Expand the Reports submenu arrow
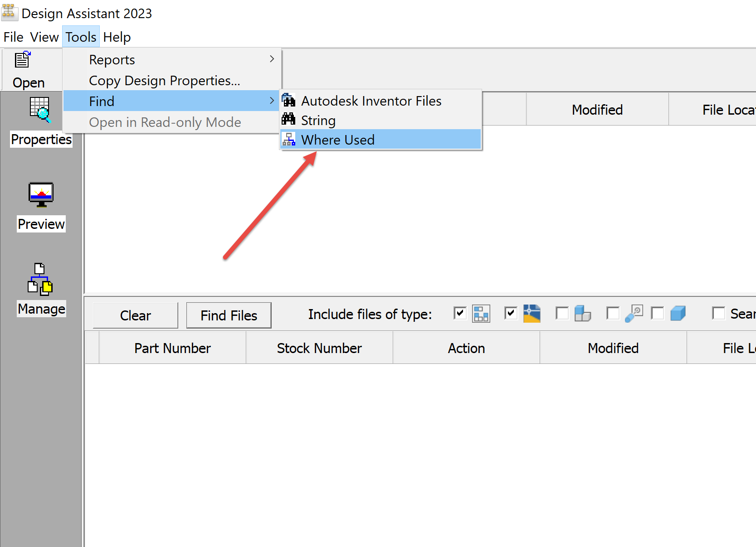Viewport: 756px width, 547px height. click(272, 59)
